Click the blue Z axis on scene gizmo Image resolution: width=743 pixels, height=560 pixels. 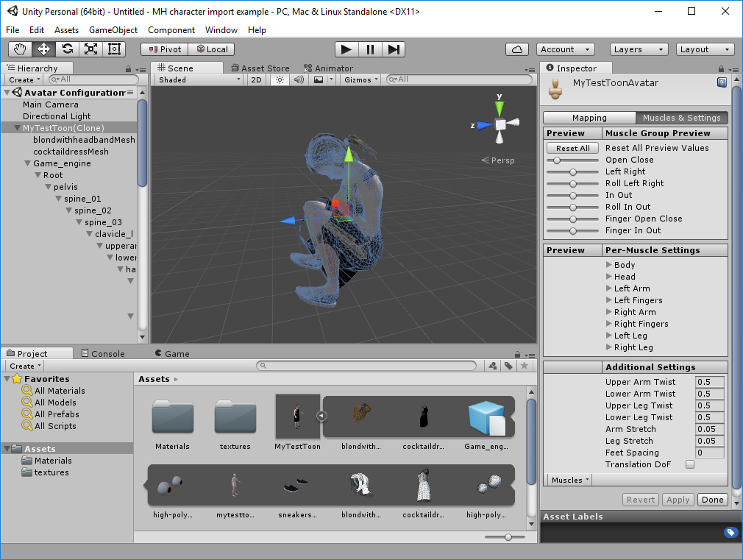click(484, 125)
